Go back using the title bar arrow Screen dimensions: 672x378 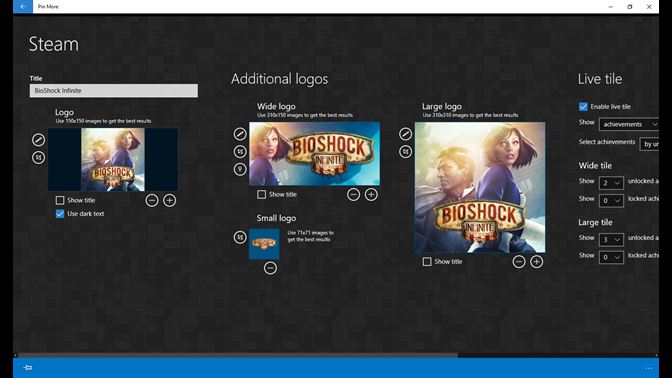pos(23,6)
